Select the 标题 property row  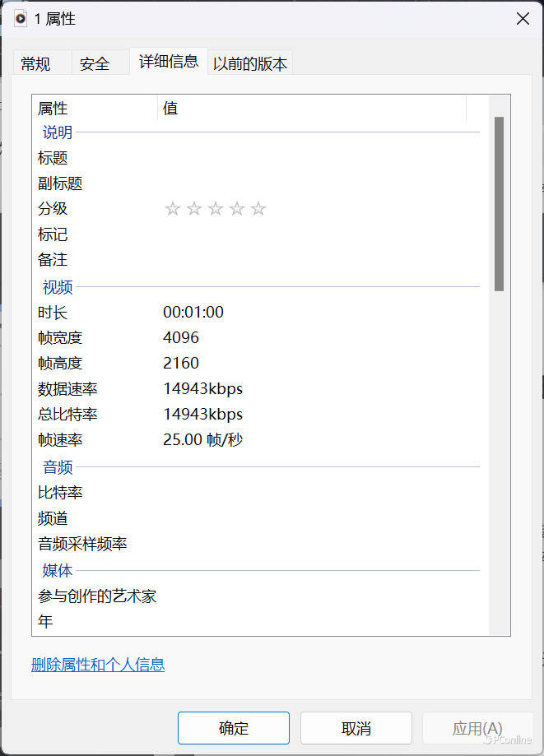point(258,158)
